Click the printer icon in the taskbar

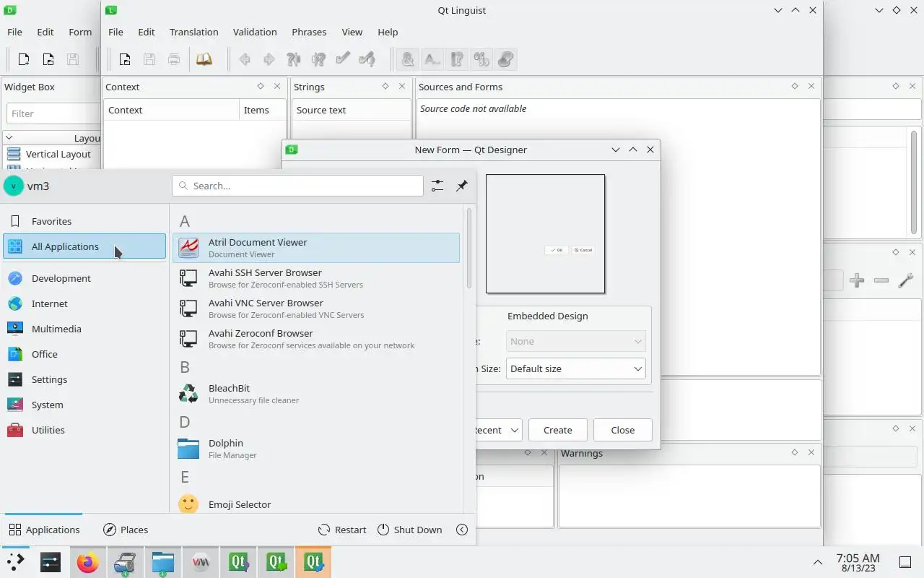point(126,562)
